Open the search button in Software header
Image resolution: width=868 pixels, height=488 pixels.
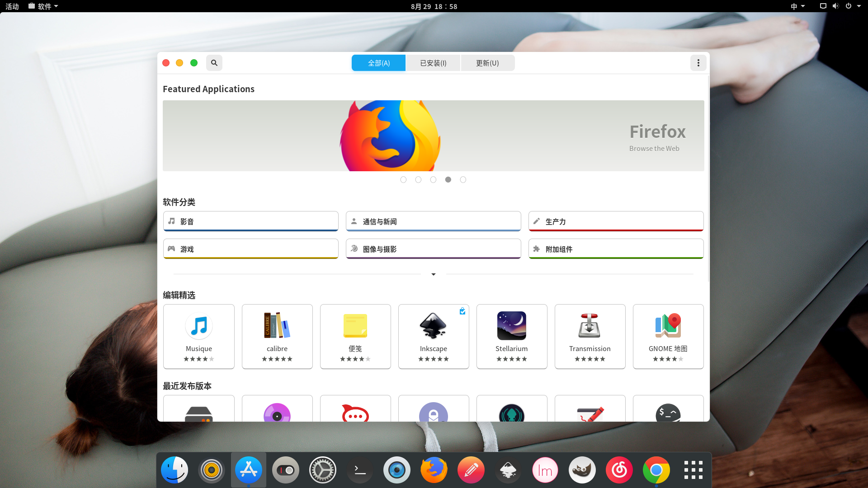coord(214,63)
